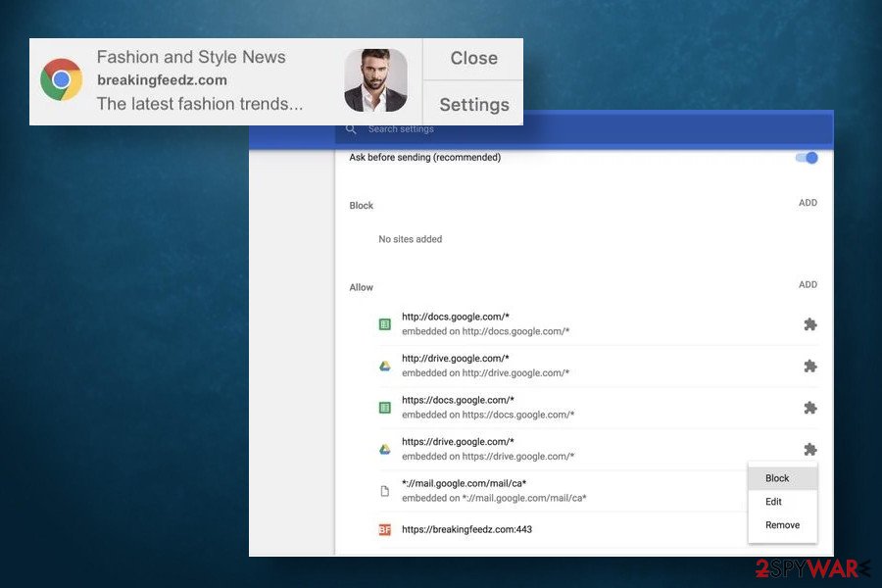The height and width of the screenshot is (588, 882).
Task: Select the https://drive.google.com/* entry
Action: [598, 449]
